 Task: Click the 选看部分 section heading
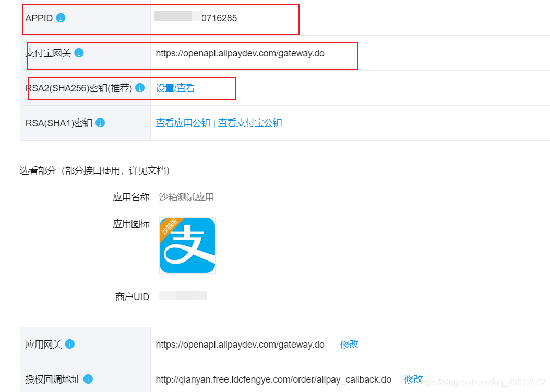coord(94,171)
